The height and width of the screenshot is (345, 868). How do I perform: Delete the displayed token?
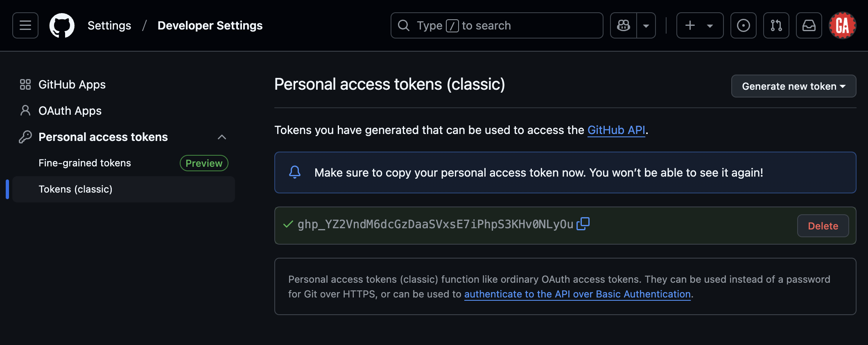823,225
